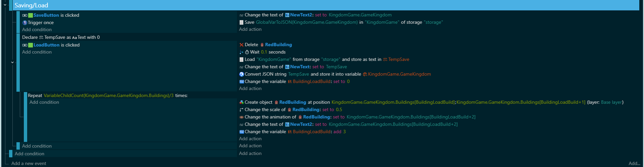The image size is (644, 167).
Task: Click the Trigger once condition icon
Action: coord(24,23)
